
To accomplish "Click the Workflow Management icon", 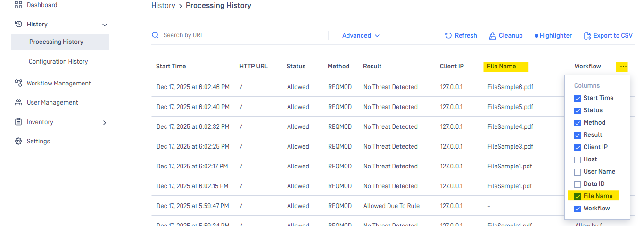I will tap(18, 83).
